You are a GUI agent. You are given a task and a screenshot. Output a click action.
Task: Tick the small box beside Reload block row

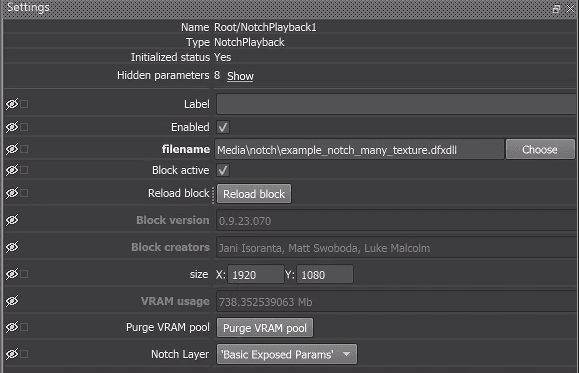24,193
